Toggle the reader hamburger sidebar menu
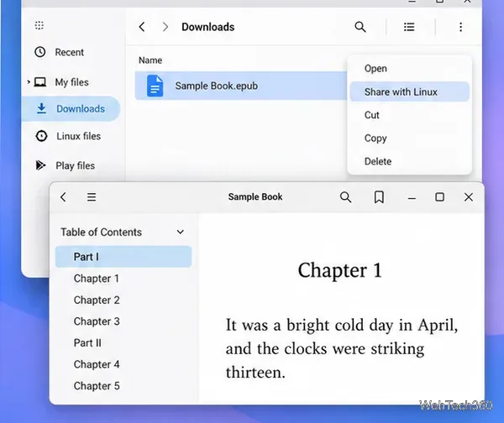The image size is (504, 423). [x=92, y=197]
